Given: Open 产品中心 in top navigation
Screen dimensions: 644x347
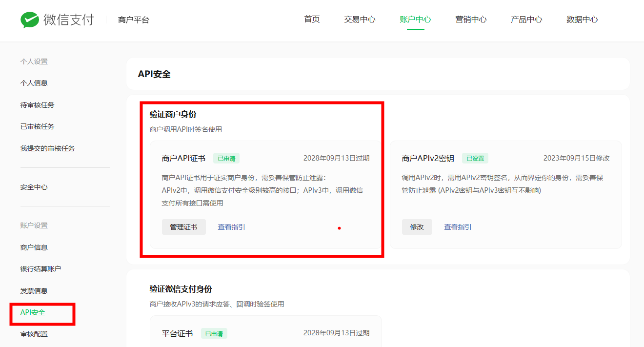Looking at the screenshot, I should pyautogui.click(x=526, y=20).
